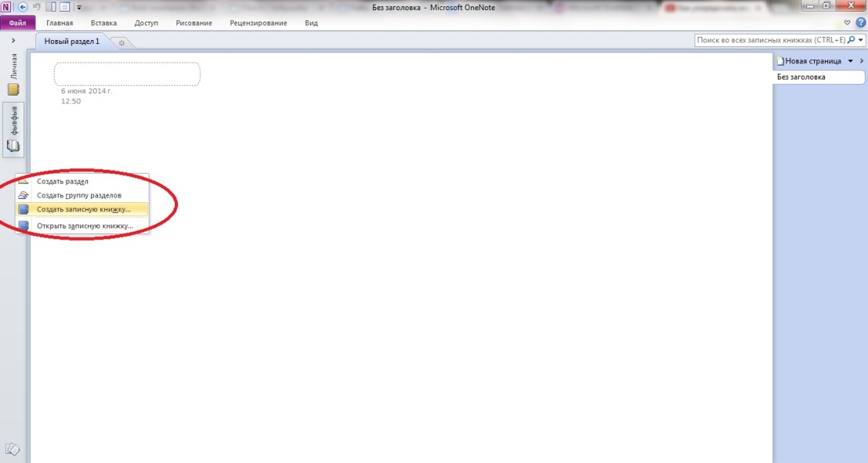The height and width of the screenshot is (463, 868).
Task: Click the date 6 июня 2014 г.
Action: [x=86, y=91]
